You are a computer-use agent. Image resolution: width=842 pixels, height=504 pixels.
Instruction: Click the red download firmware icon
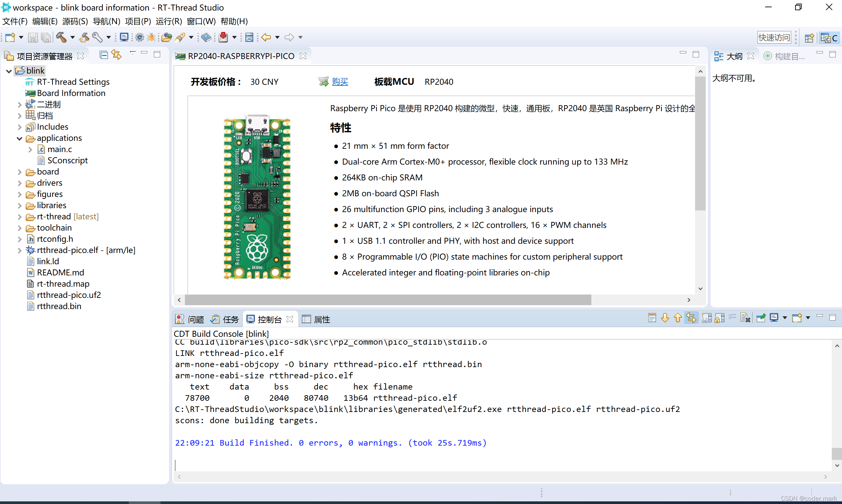click(223, 37)
